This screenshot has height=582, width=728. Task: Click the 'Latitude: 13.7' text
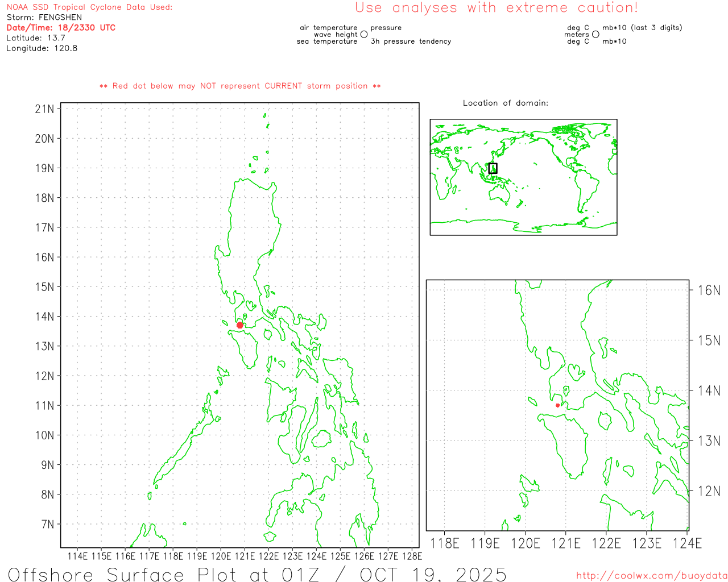(x=36, y=38)
